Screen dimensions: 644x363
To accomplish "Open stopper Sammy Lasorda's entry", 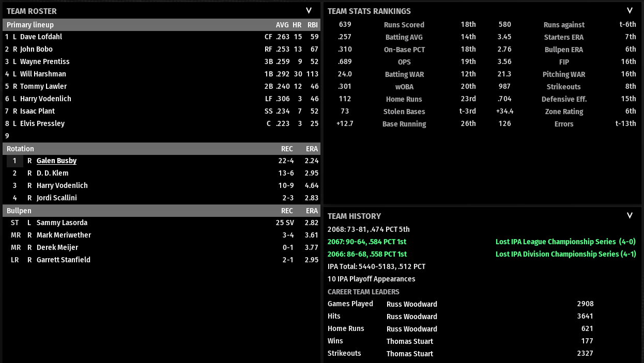I will click(62, 223).
